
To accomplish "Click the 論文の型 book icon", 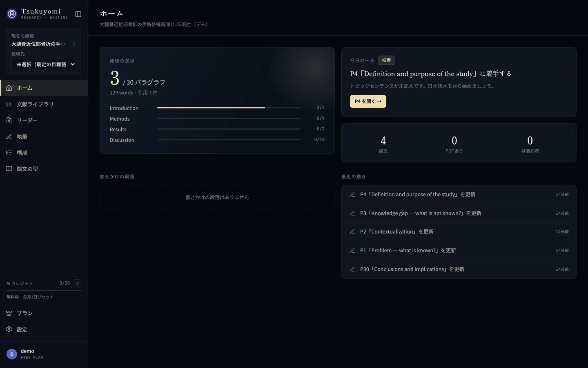I will (x=9, y=169).
